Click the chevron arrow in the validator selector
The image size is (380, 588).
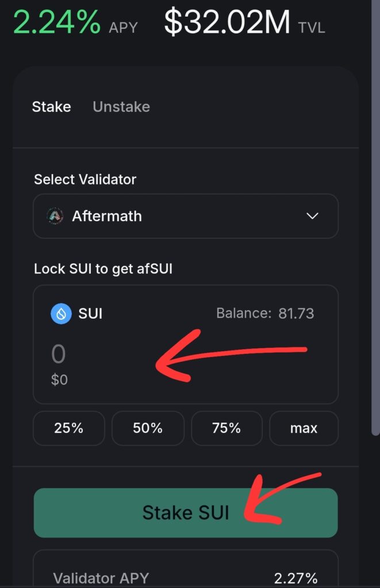312,216
